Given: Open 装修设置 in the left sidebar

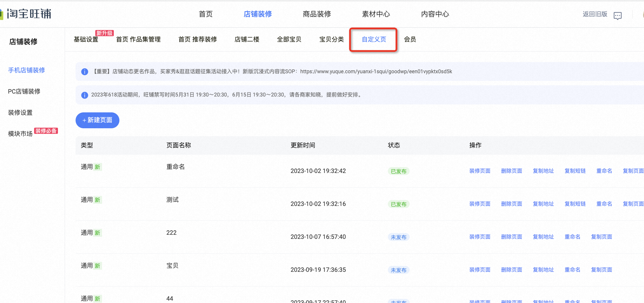Looking at the screenshot, I should 20,113.
